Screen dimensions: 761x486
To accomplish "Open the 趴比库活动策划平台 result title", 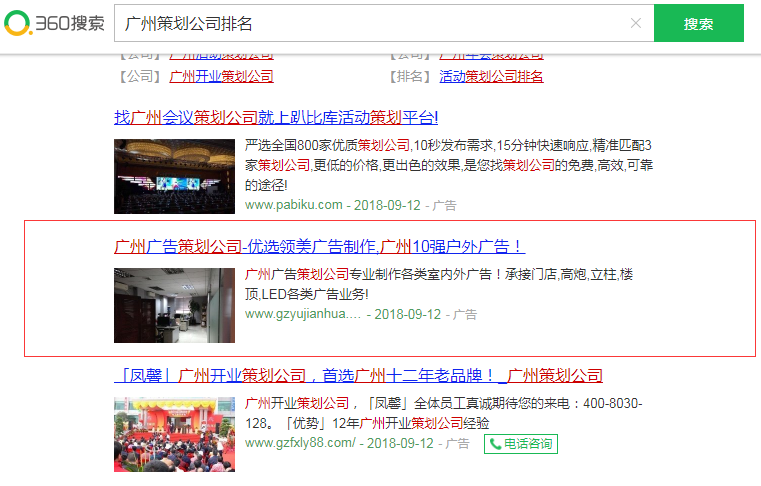I will 276,117.
